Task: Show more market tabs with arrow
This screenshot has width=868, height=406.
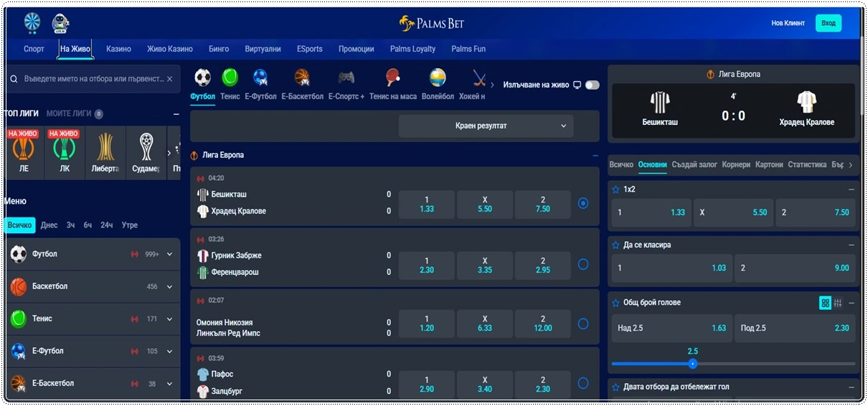Action: (851, 165)
